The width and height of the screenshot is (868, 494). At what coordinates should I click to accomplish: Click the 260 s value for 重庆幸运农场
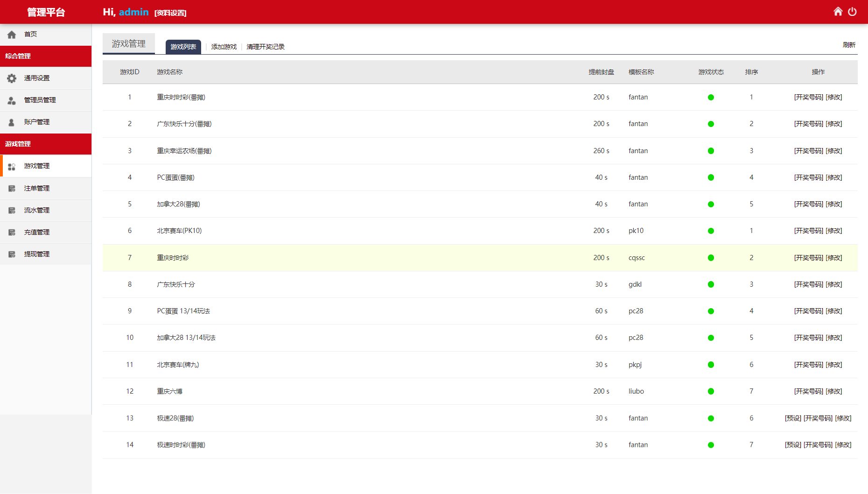(x=601, y=151)
